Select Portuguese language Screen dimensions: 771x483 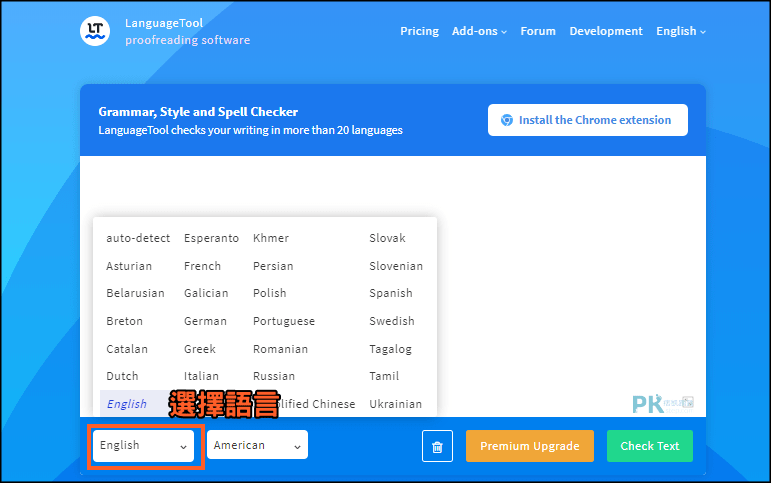[x=284, y=321]
